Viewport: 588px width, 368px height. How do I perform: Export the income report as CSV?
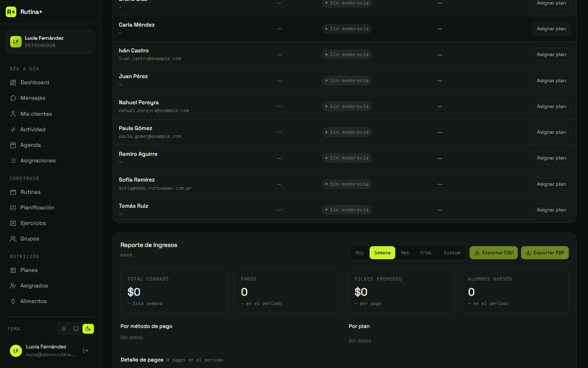click(494, 253)
